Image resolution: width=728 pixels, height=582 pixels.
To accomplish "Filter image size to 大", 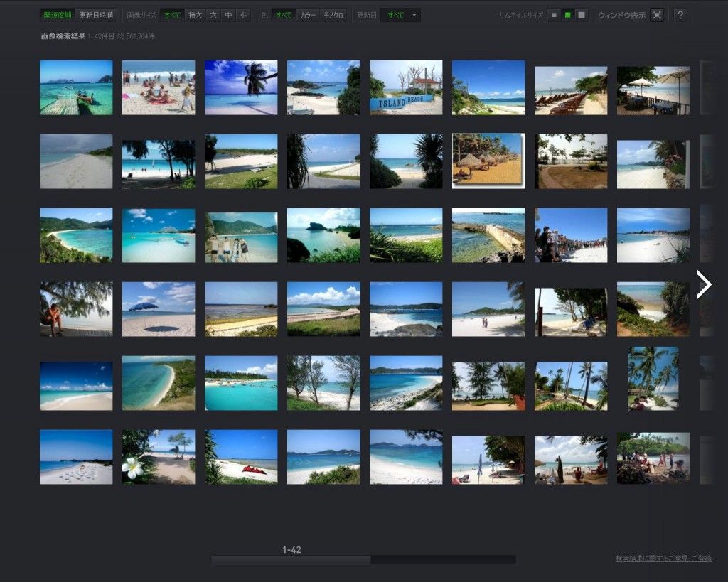I will coord(213,16).
